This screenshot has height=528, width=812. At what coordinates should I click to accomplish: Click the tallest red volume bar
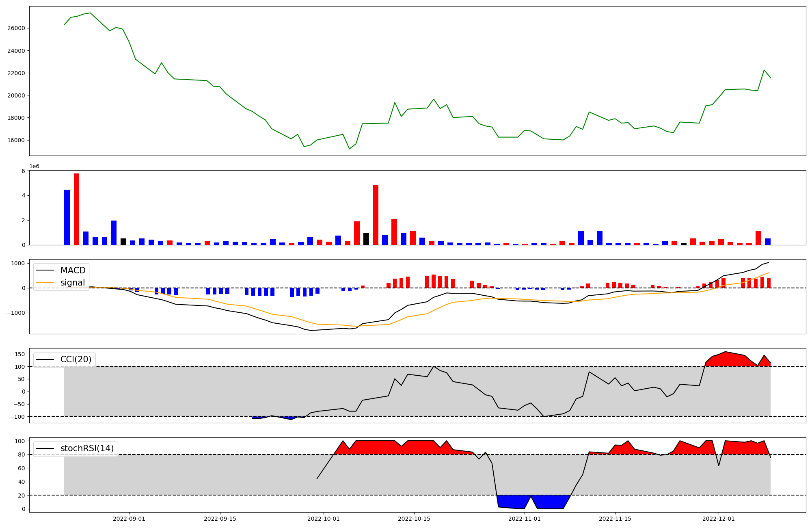click(76, 209)
